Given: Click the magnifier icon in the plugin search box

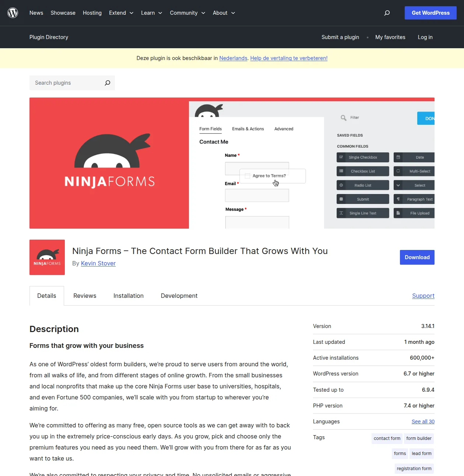Looking at the screenshot, I should coord(107,83).
